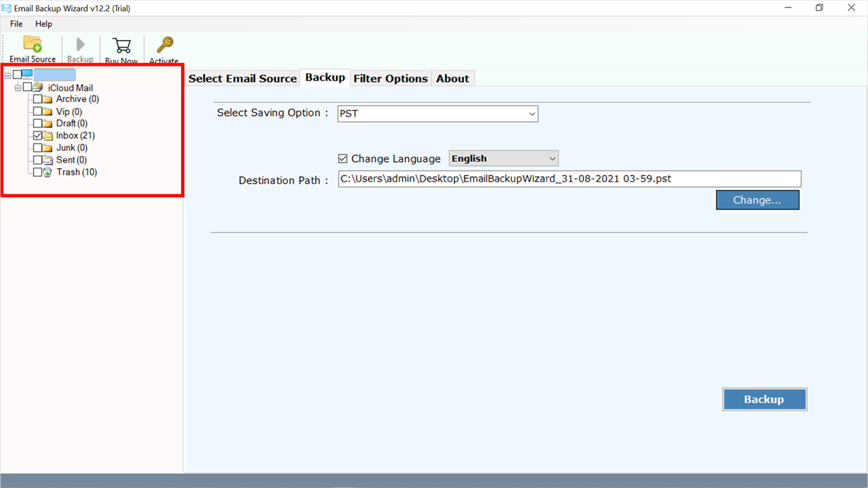868x488 pixels.
Task: Select the 'Archive (0)' folder label
Action: [77, 99]
